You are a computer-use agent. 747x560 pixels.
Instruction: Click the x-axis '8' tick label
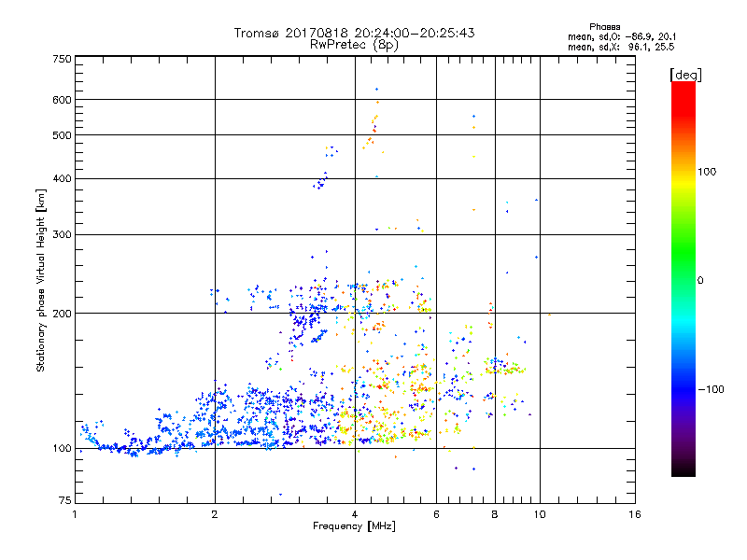(495, 514)
